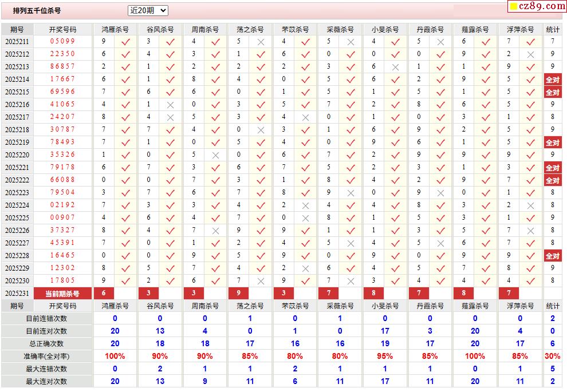Click the 目前连对次数 row label
Image resolution: width=567 pixels, height=392 pixels.
(46, 331)
